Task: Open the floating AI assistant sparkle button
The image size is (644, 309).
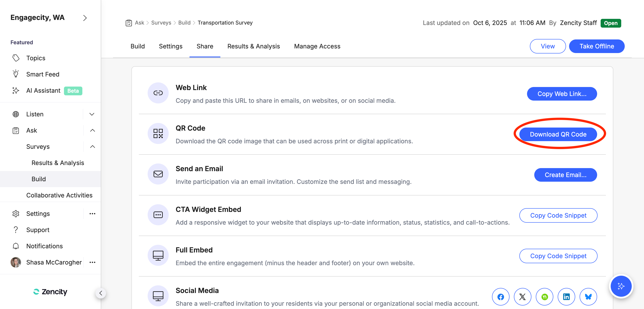Action: [x=621, y=286]
